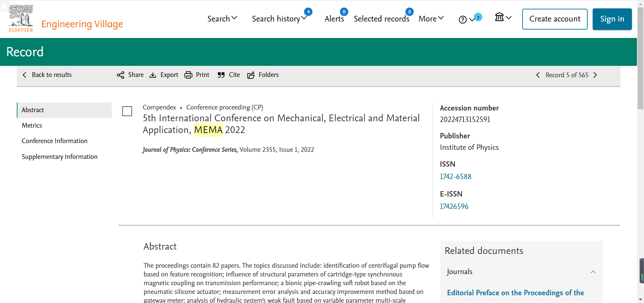Click the Institute of Physics publisher text
The width and height of the screenshot is (644, 303).
coord(469,147)
